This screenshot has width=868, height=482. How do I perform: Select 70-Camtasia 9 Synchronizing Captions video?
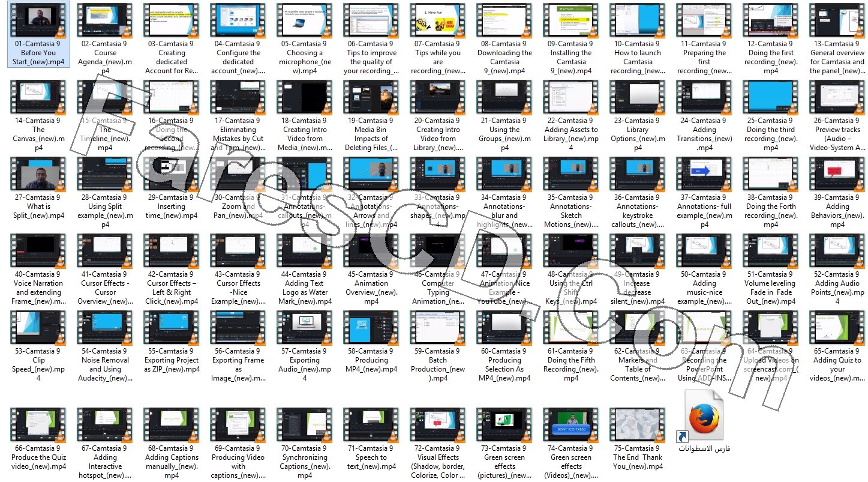(x=305, y=443)
